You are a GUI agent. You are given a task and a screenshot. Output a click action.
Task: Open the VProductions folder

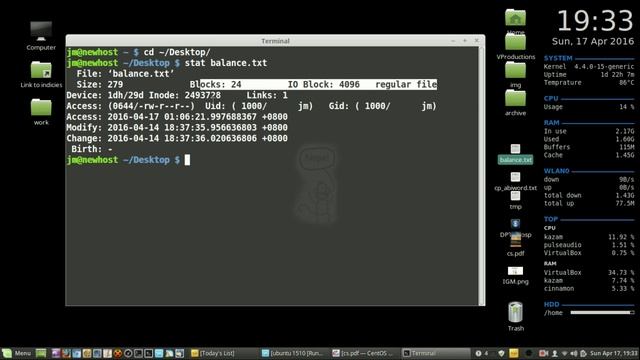click(515, 46)
